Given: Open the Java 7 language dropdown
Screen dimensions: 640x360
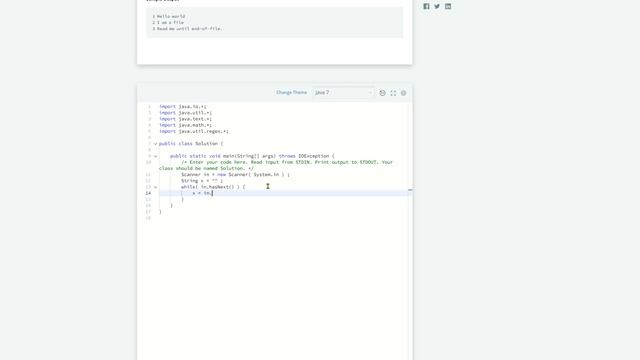Looking at the screenshot, I should point(343,93).
